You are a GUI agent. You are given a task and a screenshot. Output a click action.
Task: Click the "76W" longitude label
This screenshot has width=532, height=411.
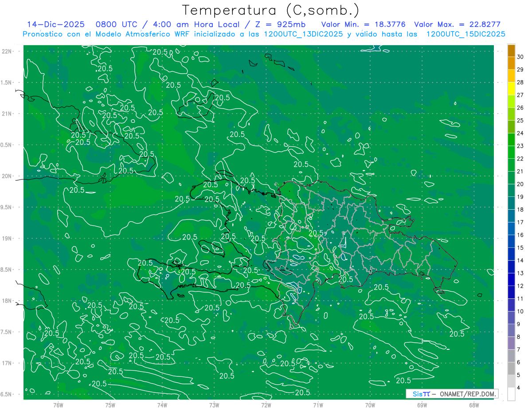[x=58, y=405]
